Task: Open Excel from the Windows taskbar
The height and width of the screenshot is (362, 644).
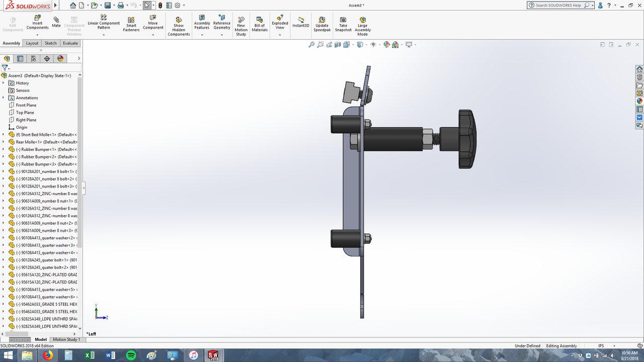Action: pos(90,355)
